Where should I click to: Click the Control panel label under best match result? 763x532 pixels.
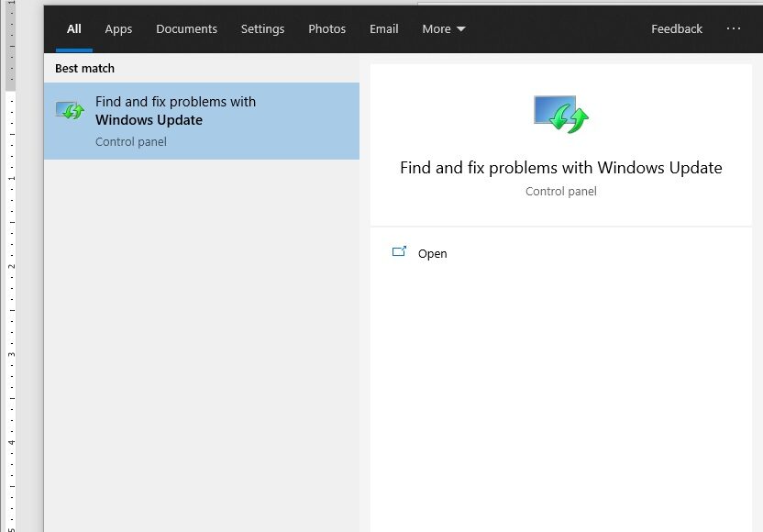pyautogui.click(x=131, y=141)
